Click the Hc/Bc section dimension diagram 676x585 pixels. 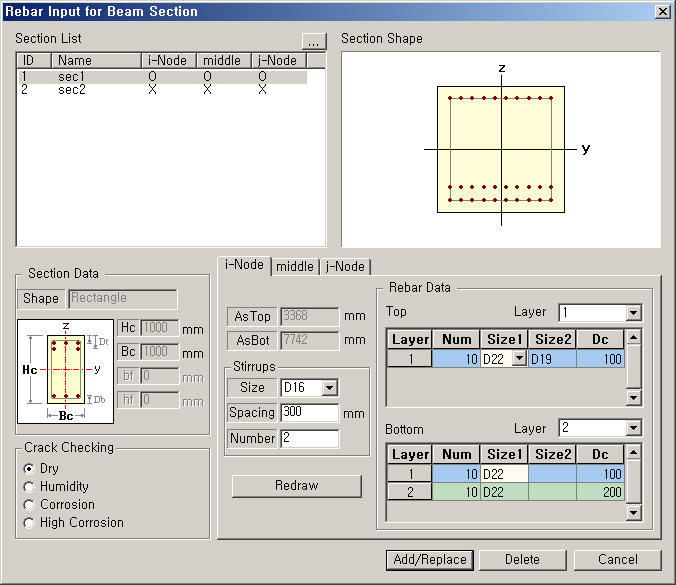click(x=65, y=369)
